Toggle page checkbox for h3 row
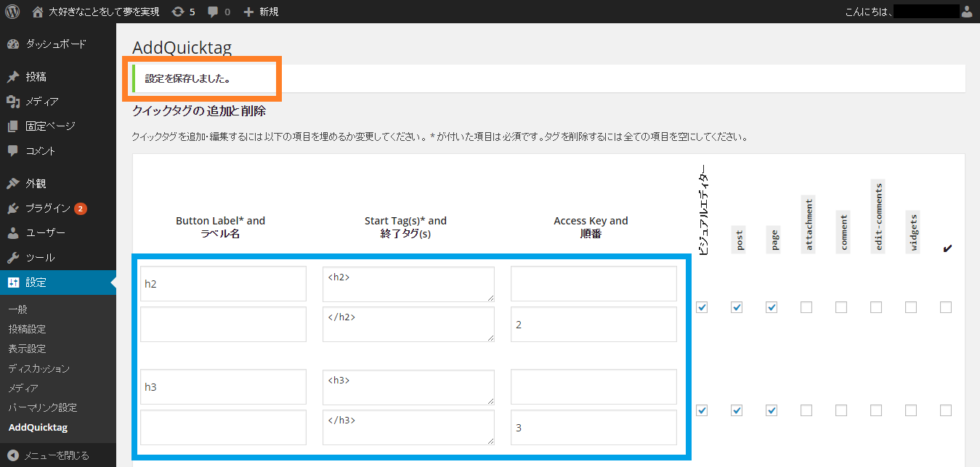The image size is (980, 467). pyautogui.click(x=772, y=410)
